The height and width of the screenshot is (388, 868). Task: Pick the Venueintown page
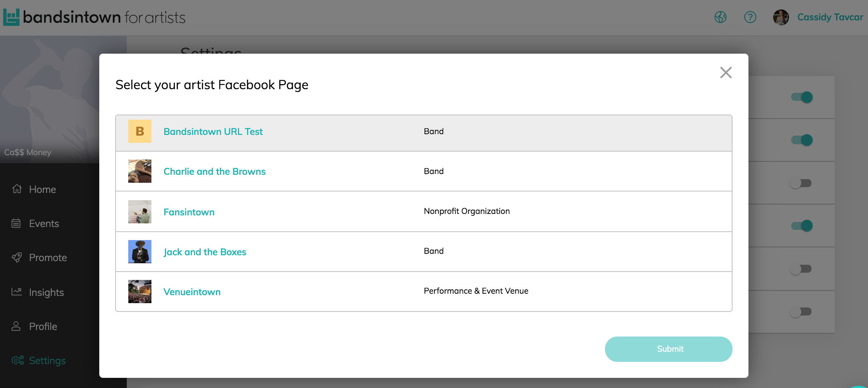(424, 291)
